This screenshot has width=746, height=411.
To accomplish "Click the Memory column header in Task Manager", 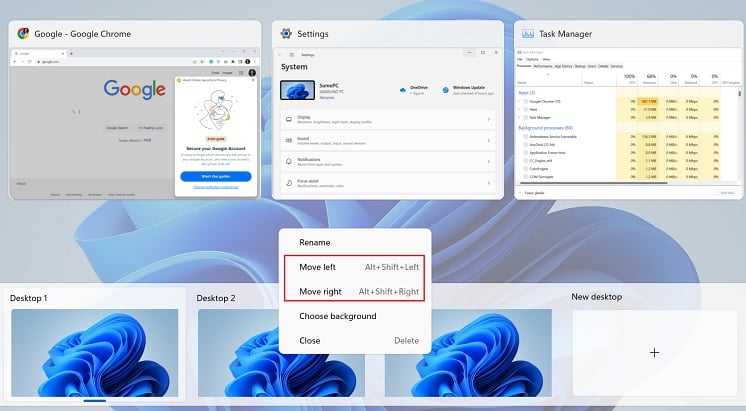I will (649, 79).
